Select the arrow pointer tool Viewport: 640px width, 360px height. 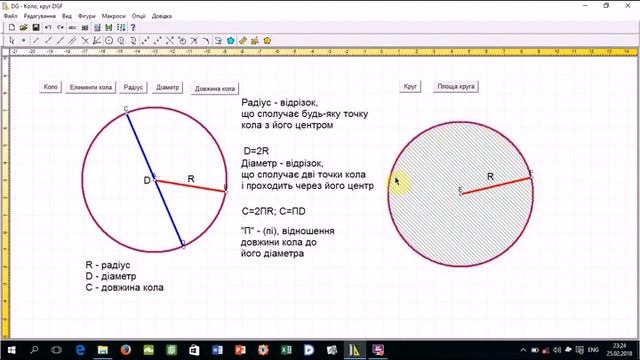point(11,40)
